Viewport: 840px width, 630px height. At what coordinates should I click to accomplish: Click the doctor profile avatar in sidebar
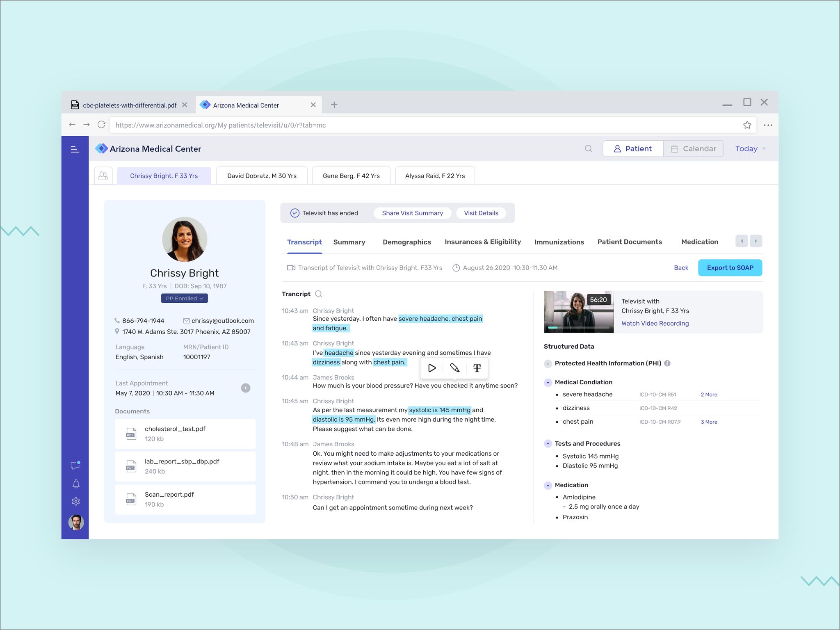pyautogui.click(x=76, y=522)
